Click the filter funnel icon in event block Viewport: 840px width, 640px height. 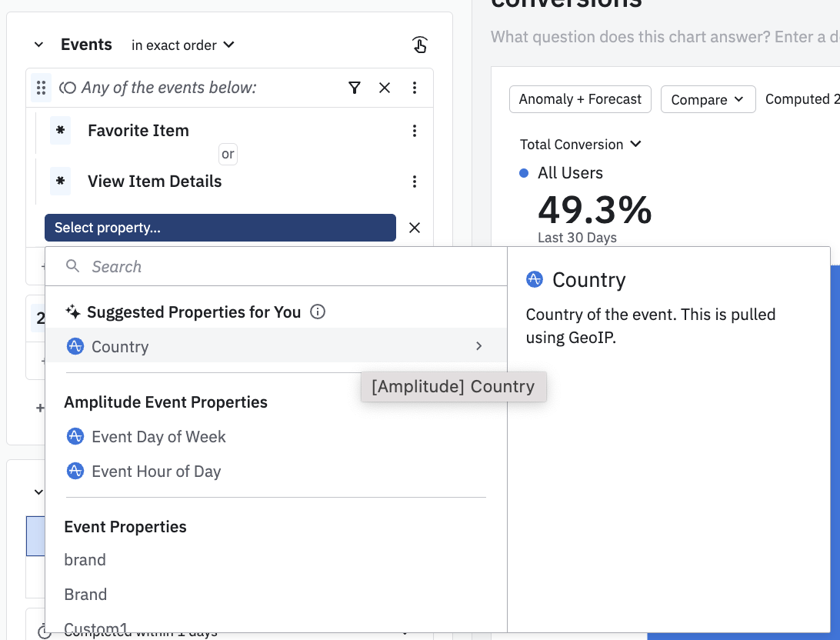tap(354, 88)
